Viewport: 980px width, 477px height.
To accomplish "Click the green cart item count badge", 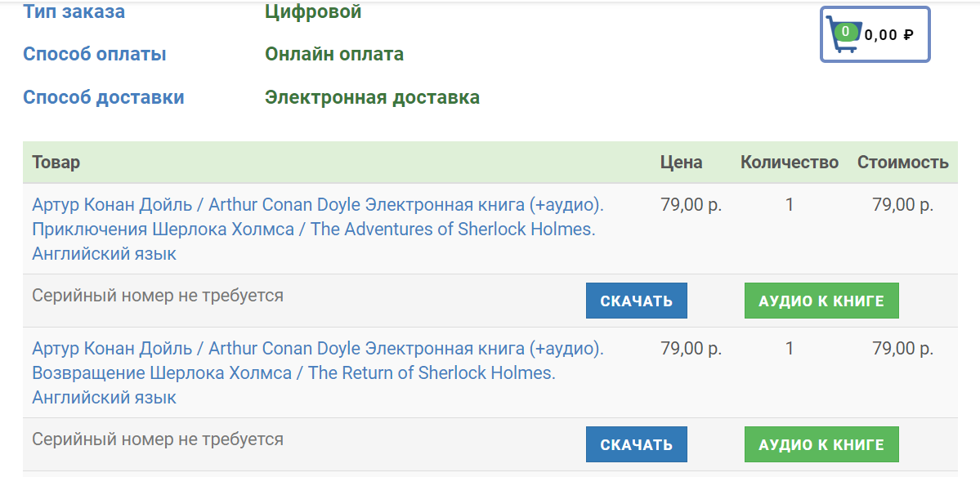I will pos(846,31).
